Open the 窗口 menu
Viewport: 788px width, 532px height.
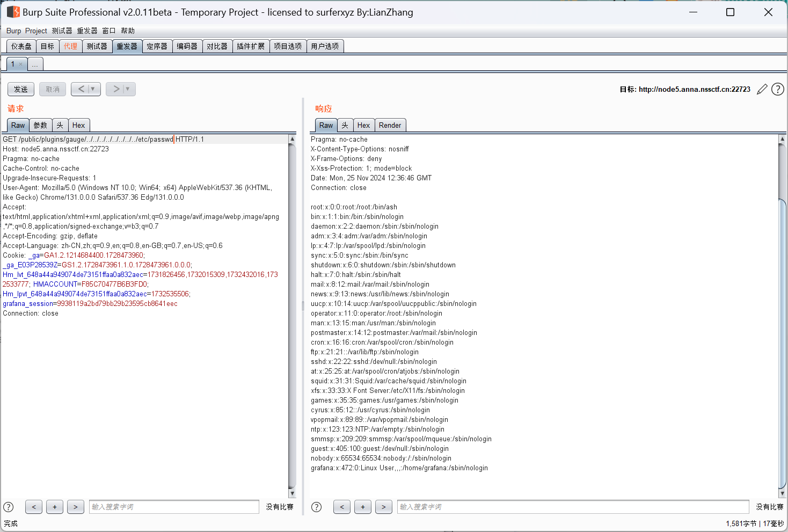pyautogui.click(x=109, y=31)
